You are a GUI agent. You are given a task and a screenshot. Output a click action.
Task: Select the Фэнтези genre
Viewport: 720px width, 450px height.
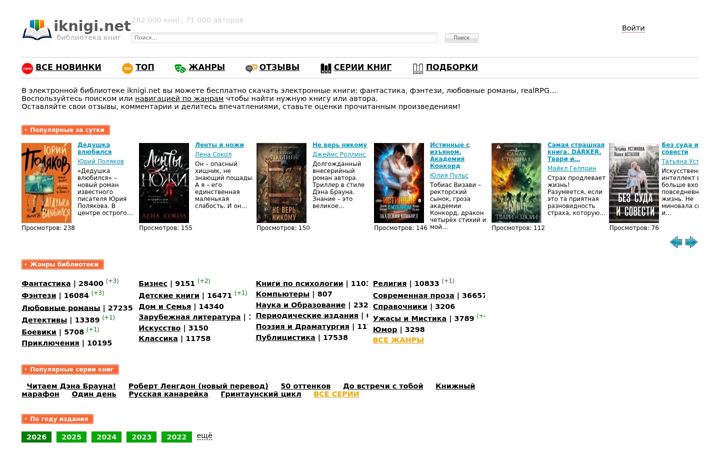39,296
